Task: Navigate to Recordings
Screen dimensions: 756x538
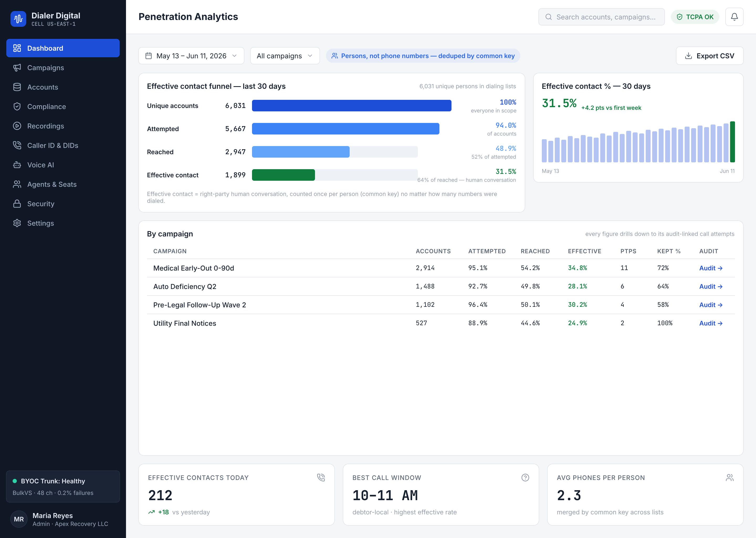Action: click(x=63, y=126)
